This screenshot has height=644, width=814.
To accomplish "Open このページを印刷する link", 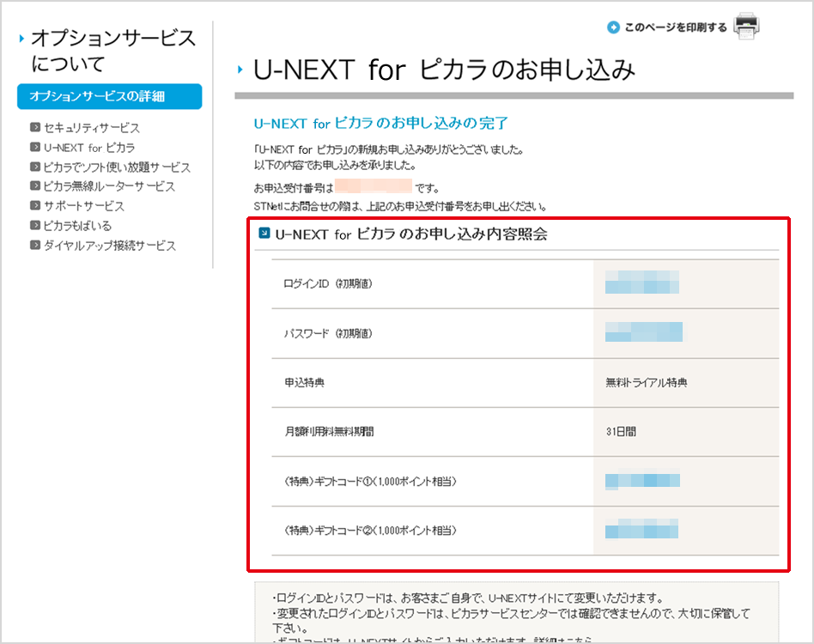I will (x=676, y=27).
